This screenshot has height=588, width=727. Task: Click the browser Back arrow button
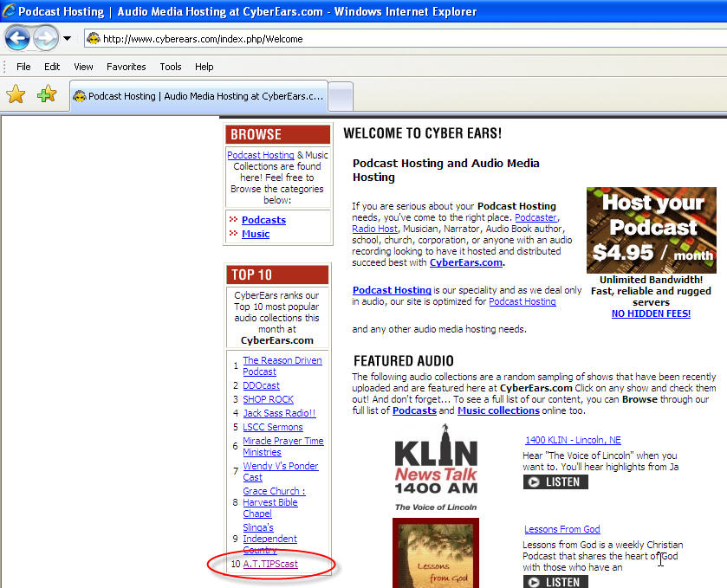coord(17,39)
